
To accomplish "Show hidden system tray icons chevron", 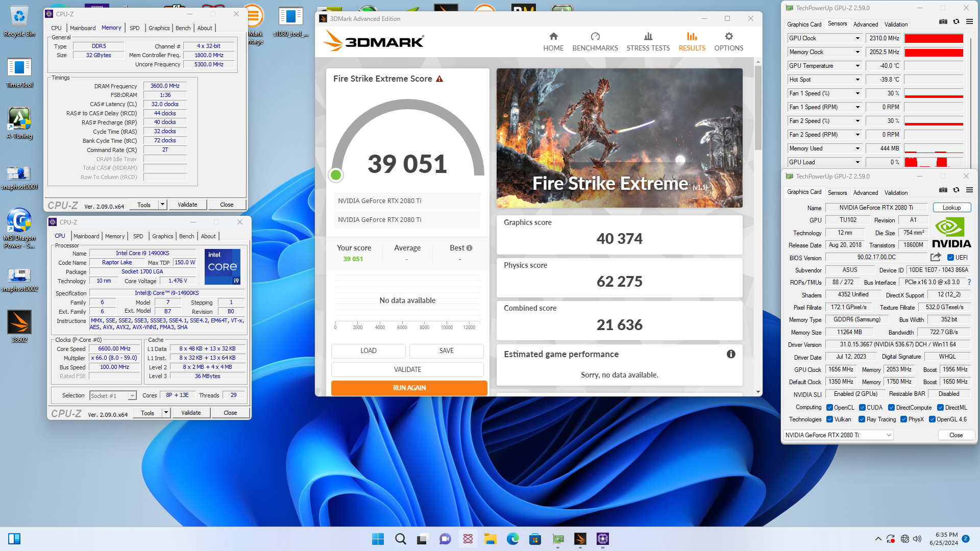I will [x=878, y=539].
